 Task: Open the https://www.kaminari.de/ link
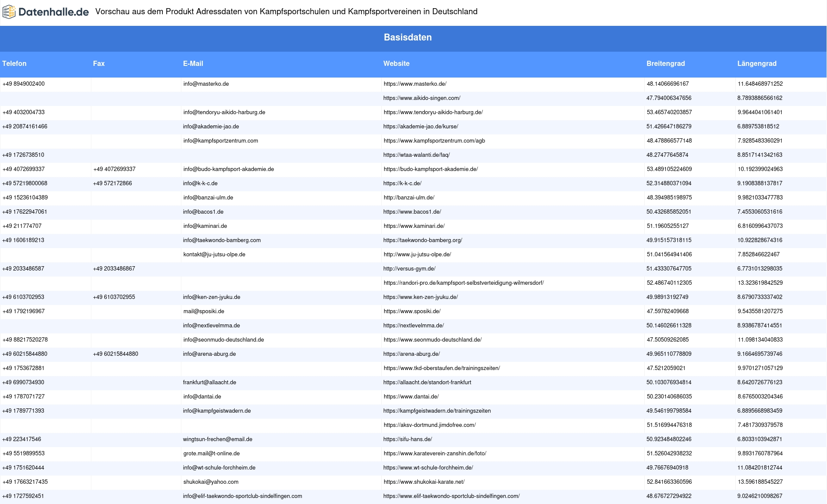pyautogui.click(x=414, y=226)
